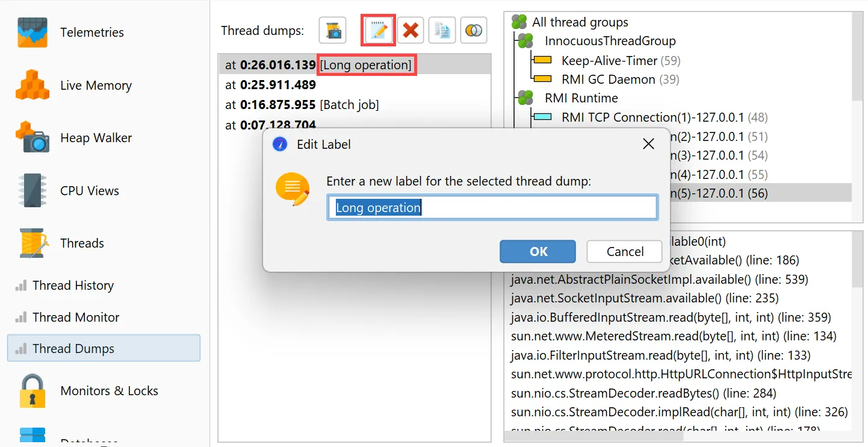The image size is (868, 447).
Task: Select StreamDecoder.readBytes() stack frame
Action: tap(643, 393)
